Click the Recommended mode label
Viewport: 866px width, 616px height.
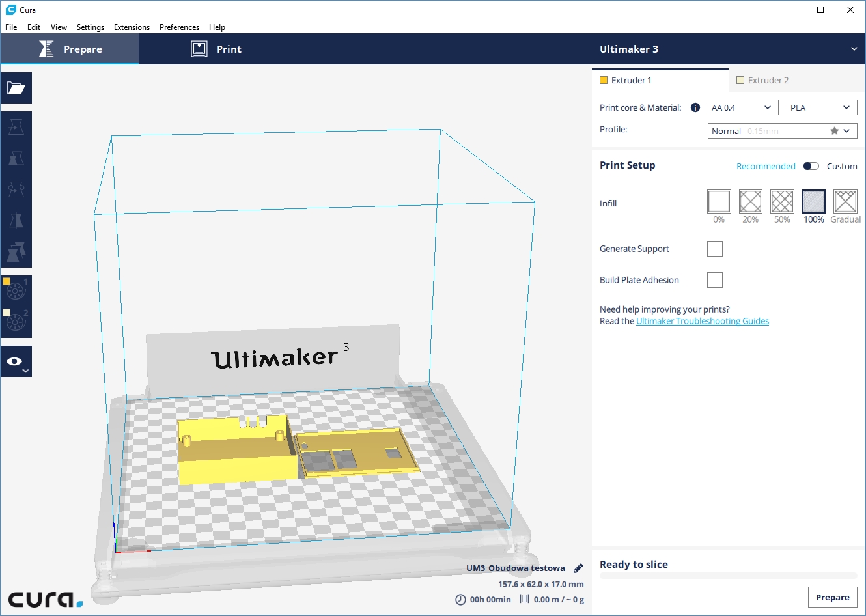766,167
